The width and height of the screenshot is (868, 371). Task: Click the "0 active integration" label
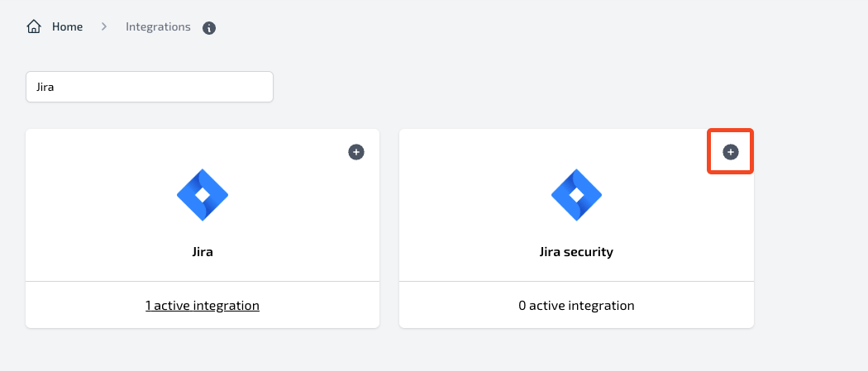(576, 305)
